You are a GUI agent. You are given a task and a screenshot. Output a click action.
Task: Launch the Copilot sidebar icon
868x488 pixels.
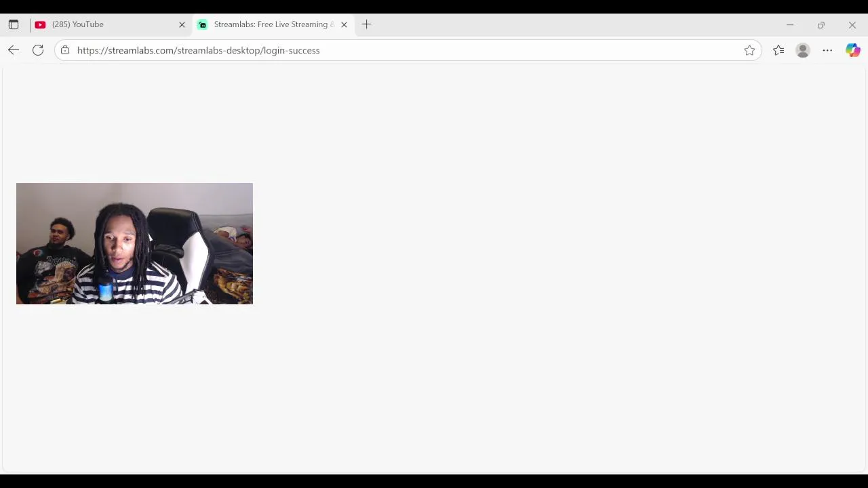[x=852, y=50]
